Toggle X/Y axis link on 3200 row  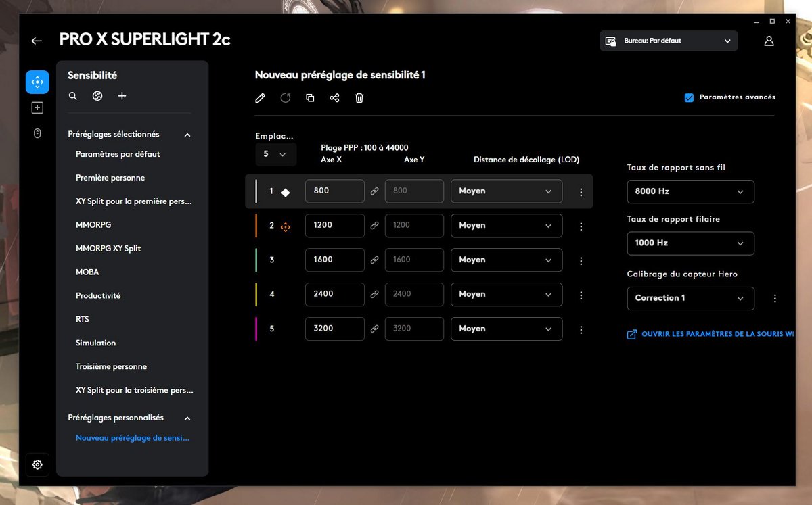click(374, 330)
